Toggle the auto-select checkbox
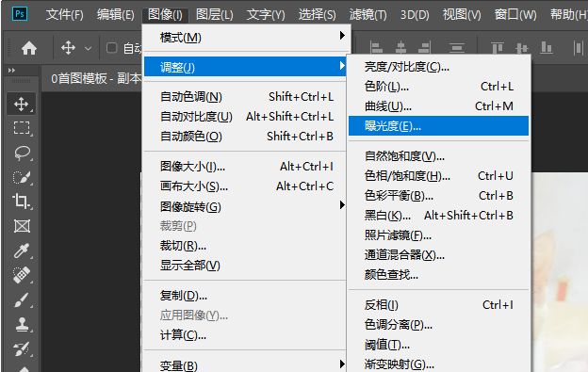The width and height of the screenshot is (588, 372). click(111, 48)
